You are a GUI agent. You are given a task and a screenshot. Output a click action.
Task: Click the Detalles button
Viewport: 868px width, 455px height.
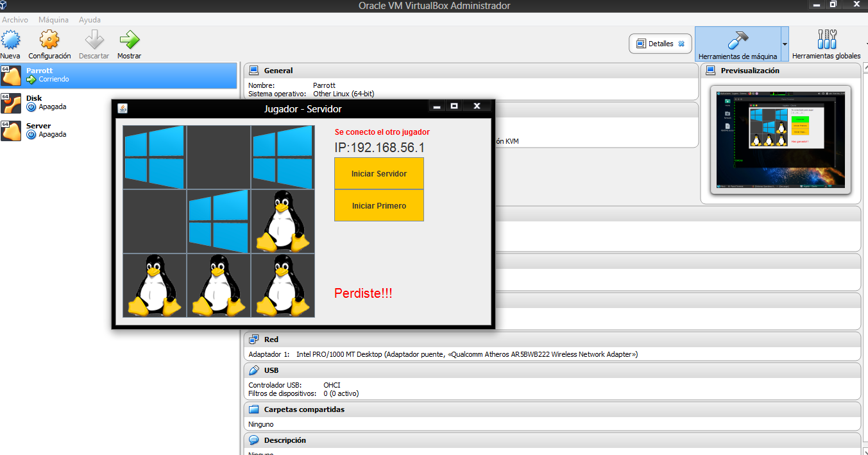click(660, 44)
